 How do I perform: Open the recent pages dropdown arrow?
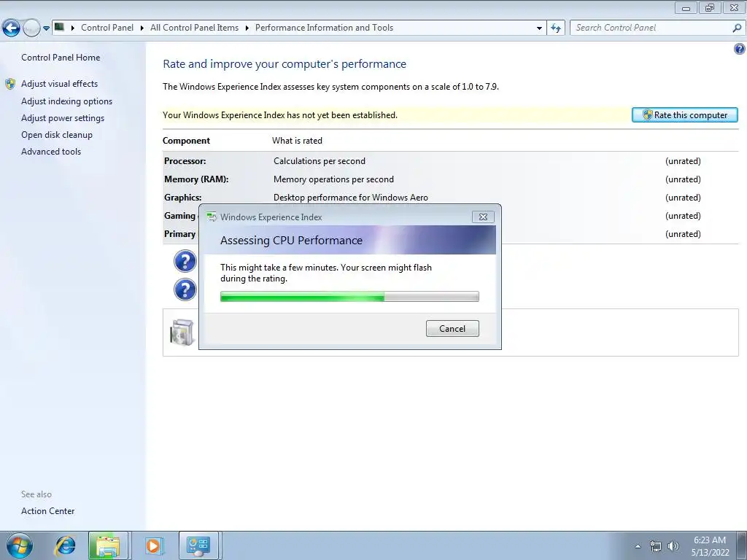pos(46,28)
